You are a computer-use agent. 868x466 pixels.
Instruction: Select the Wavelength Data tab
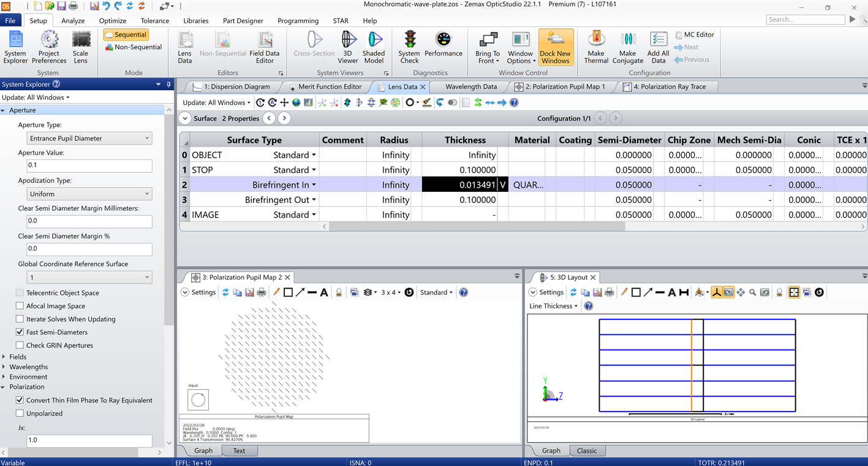pyautogui.click(x=471, y=86)
